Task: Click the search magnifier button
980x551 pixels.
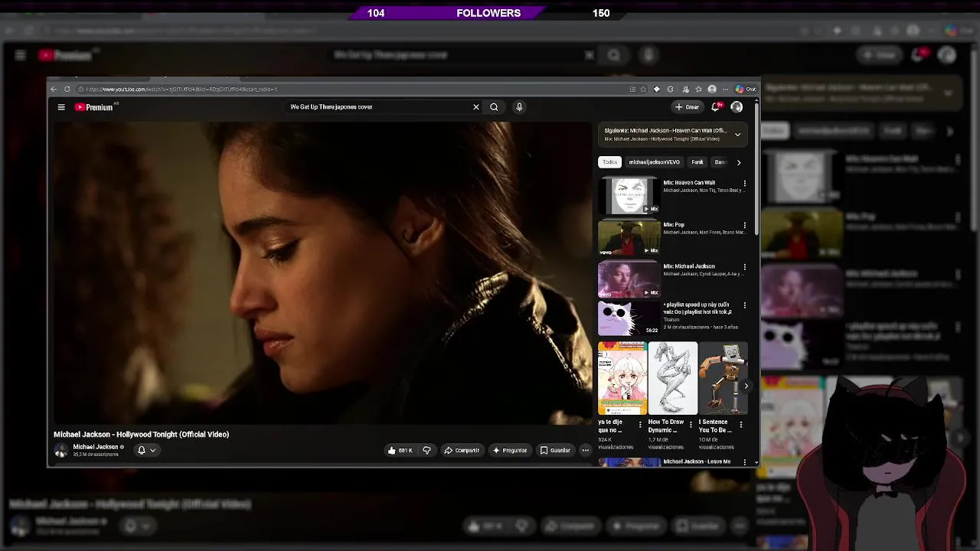Action: 494,107
